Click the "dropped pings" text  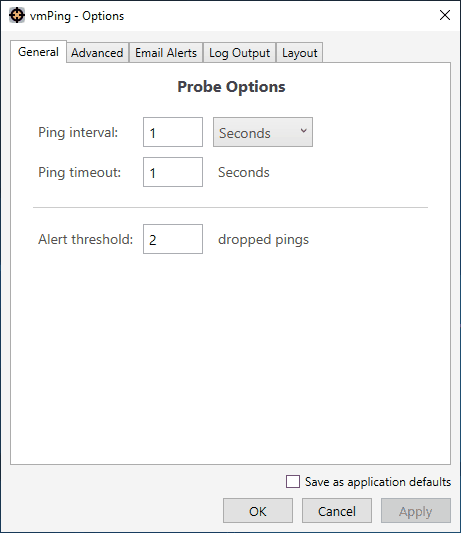[x=263, y=240]
